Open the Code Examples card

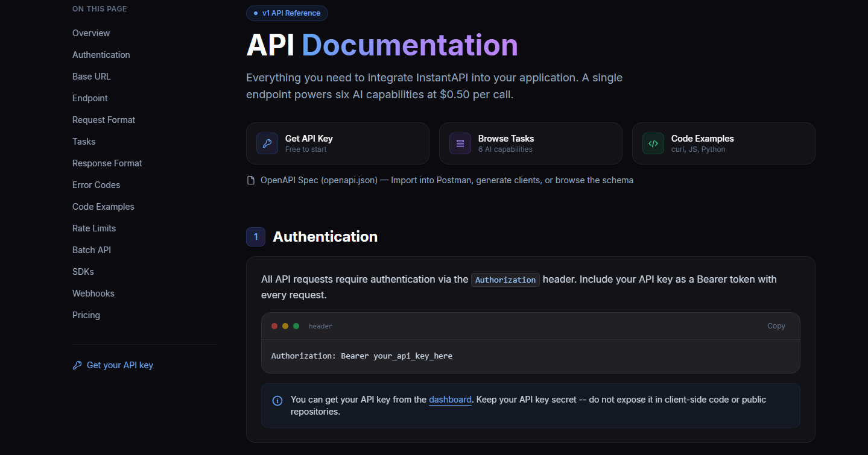coord(724,143)
